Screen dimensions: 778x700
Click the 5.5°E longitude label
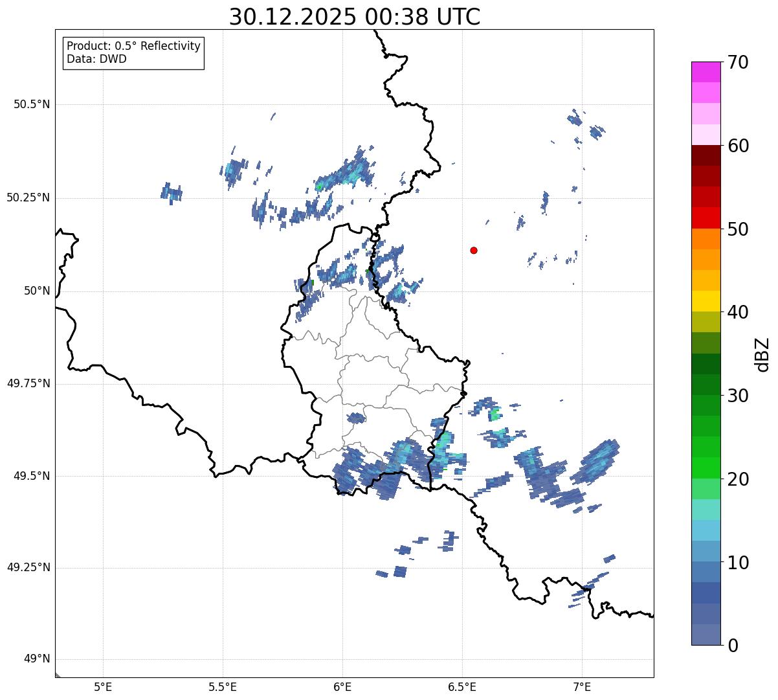pyautogui.click(x=223, y=686)
